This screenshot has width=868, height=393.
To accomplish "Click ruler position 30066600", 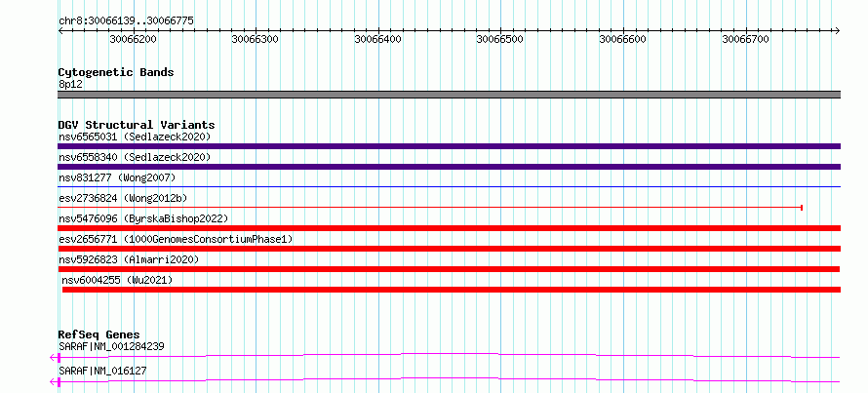I will [x=623, y=39].
